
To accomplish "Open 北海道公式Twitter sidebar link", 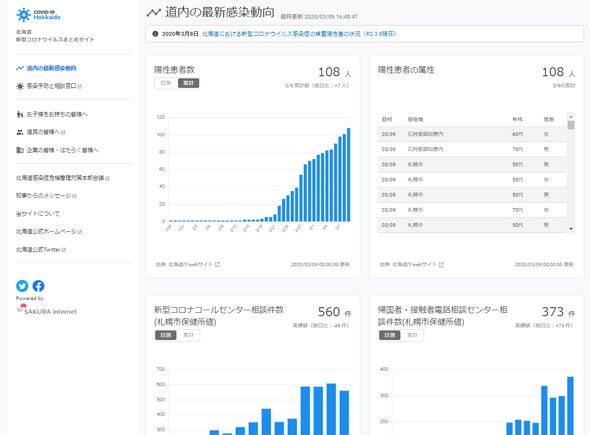I will [41, 249].
